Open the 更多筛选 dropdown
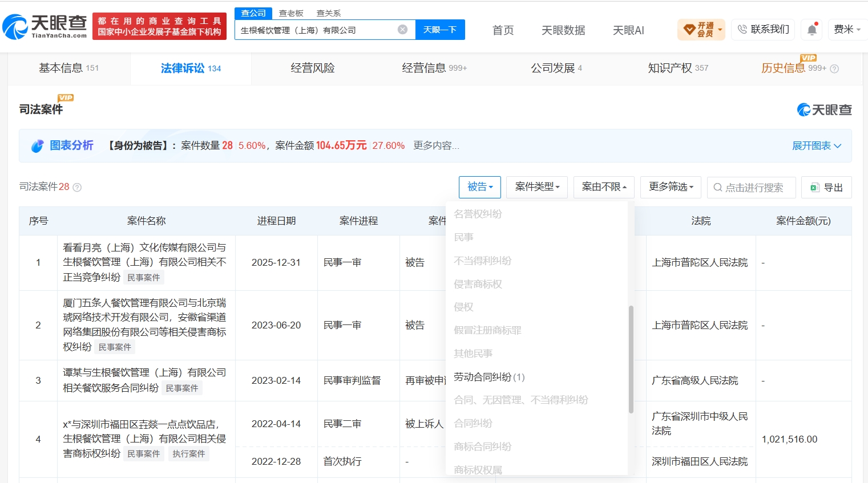 point(671,187)
